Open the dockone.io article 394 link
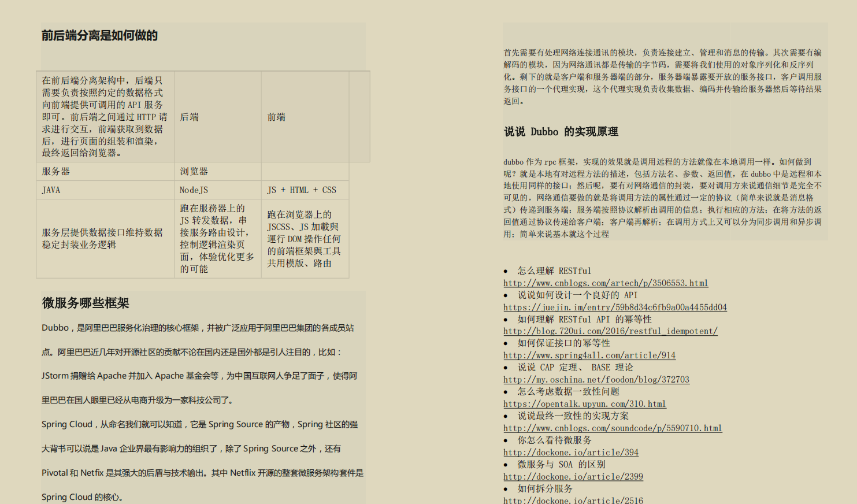Viewport: 857px width, 504px height. tap(571, 453)
